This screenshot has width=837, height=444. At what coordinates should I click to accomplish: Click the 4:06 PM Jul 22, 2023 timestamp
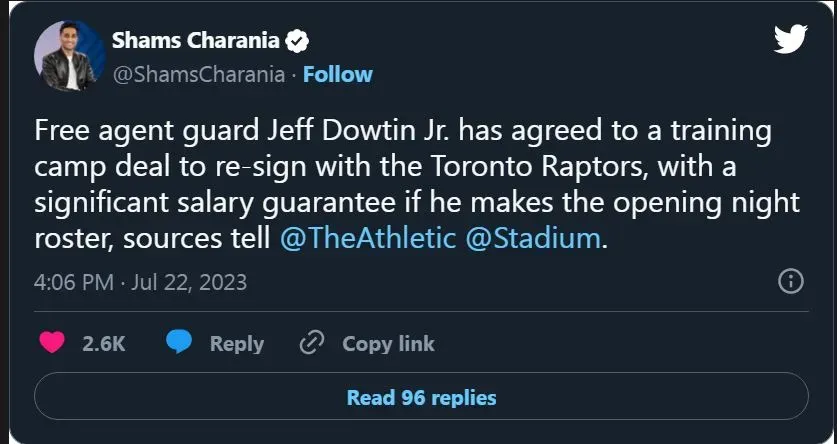click(x=140, y=282)
